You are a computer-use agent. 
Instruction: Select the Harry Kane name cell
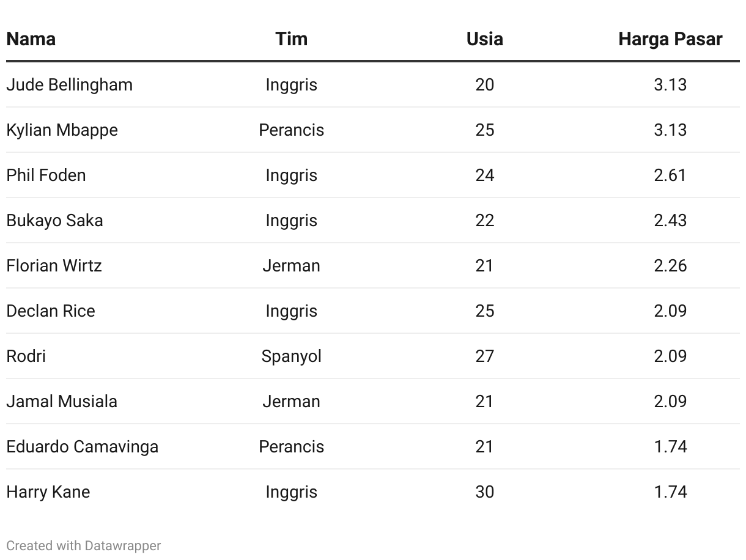tap(48, 492)
